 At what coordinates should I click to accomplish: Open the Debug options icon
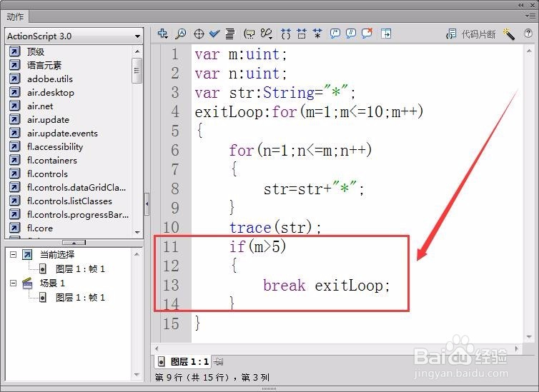[267, 34]
